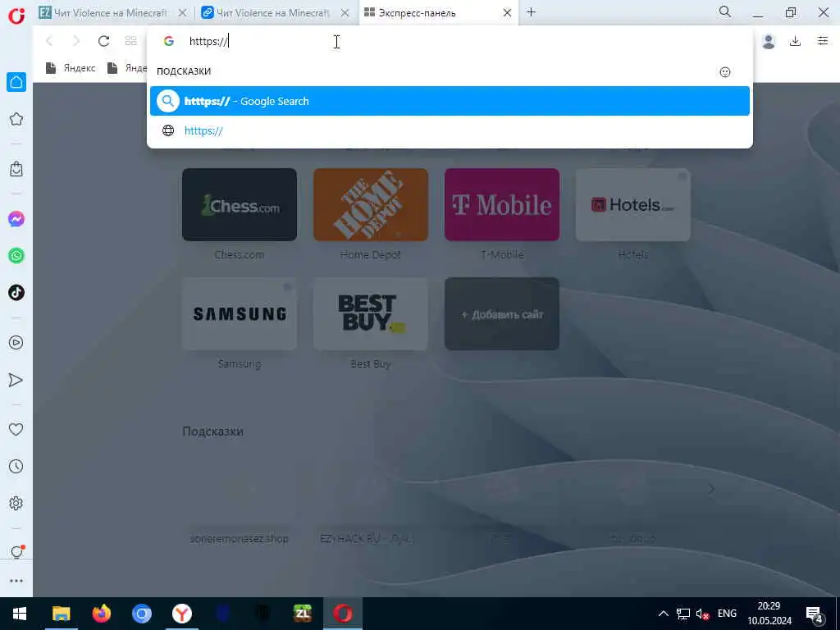This screenshot has height=630, width=840.
Task: Open the shopping bag sidebar icon
Action: click(x=16, y=169)
